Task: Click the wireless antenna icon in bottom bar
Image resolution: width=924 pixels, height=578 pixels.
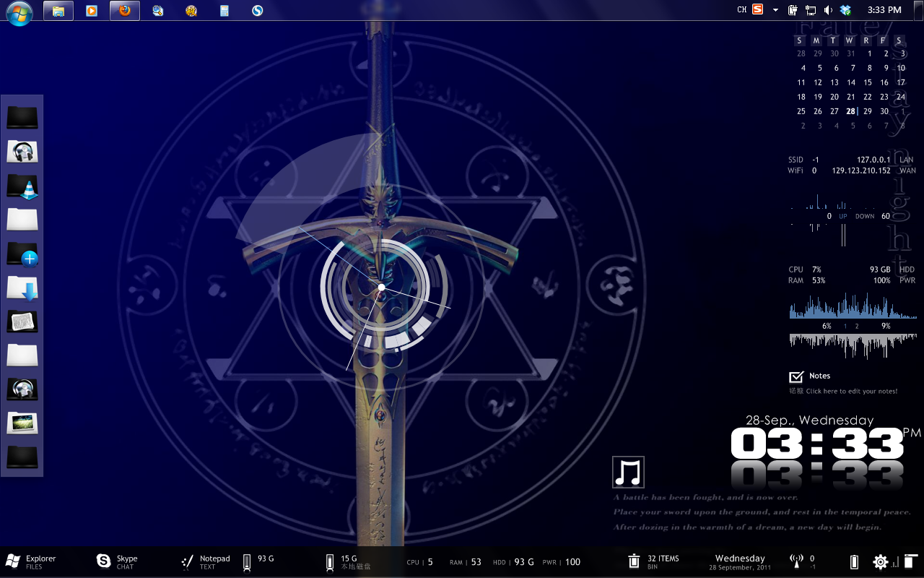Action: 797,561
